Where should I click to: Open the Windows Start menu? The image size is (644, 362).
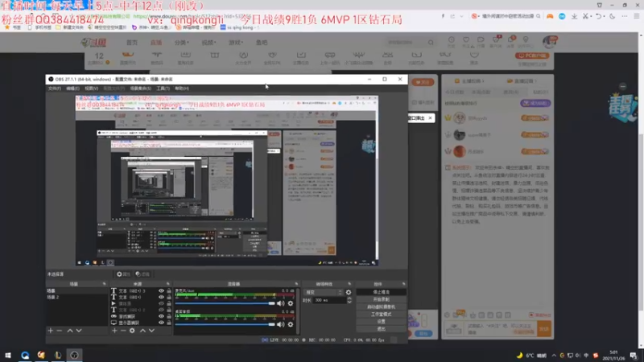pos(8,355)
